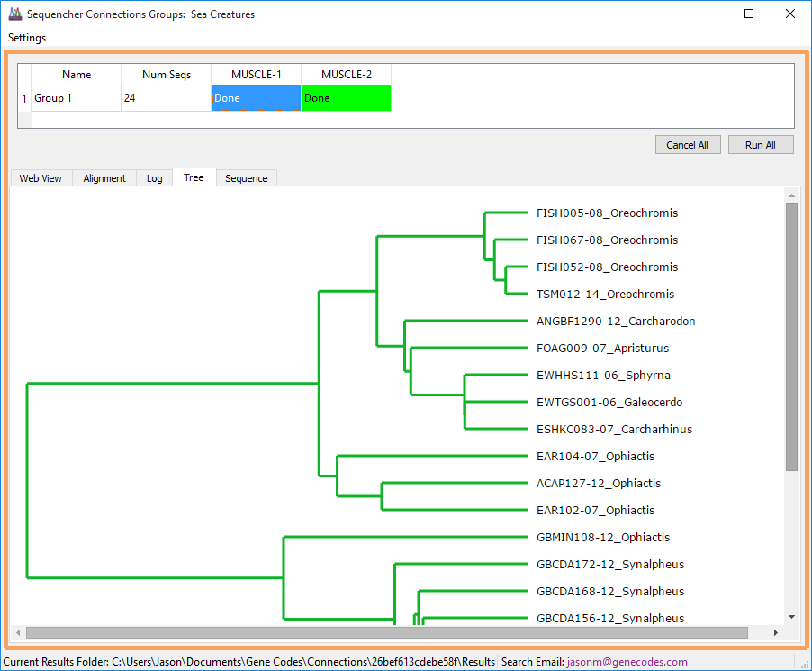Select the Tree tab

[194, 177]
